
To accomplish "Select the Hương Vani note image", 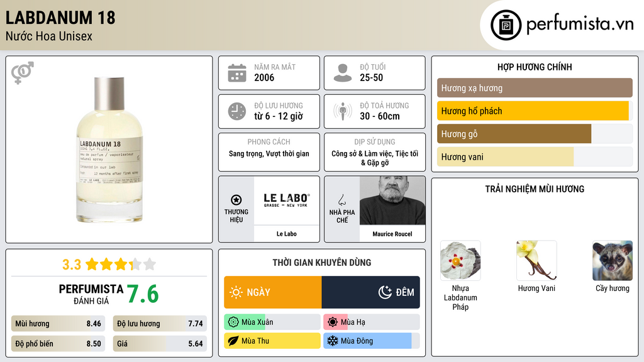I will pos(536,261).
